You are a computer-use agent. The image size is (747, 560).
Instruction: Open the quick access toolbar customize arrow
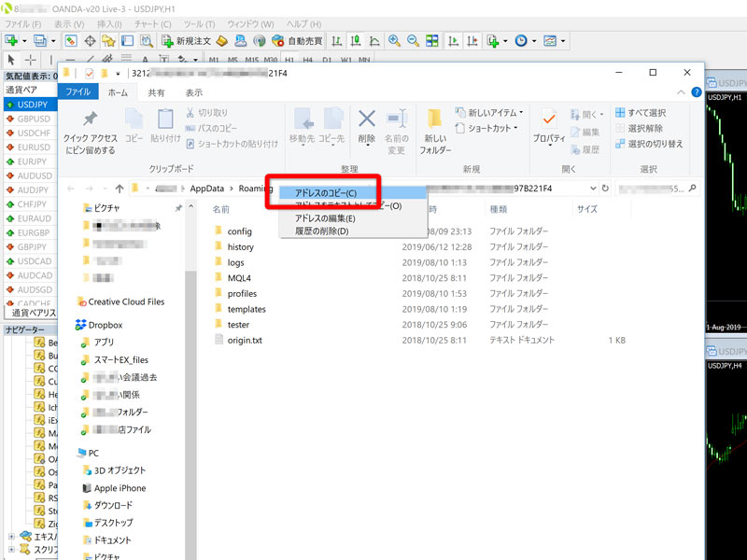click(x=118, y=74)
